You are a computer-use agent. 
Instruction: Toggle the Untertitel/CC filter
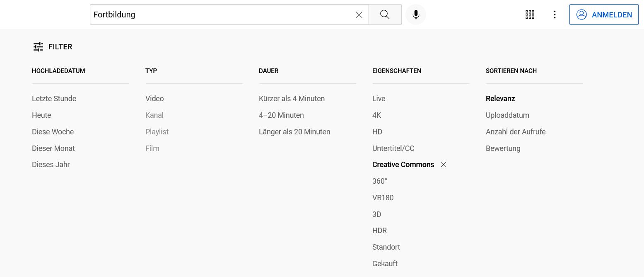click(393, 148)
